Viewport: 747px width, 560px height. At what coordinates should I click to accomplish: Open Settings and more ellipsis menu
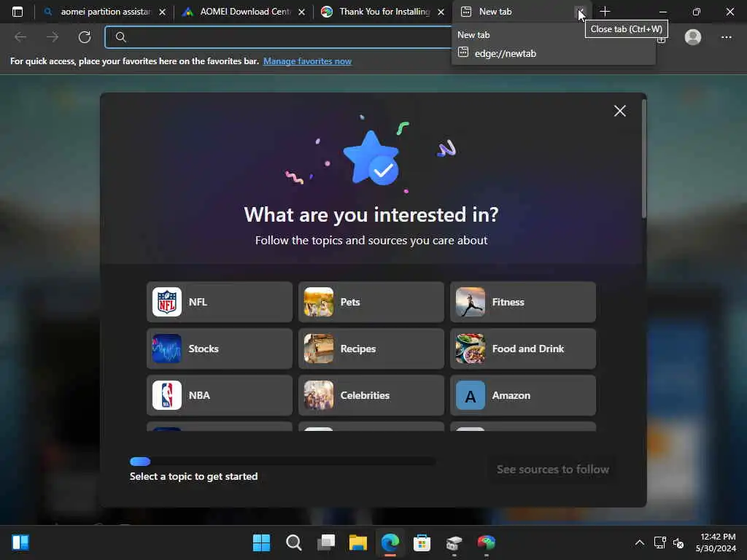(x=726, y=37)
